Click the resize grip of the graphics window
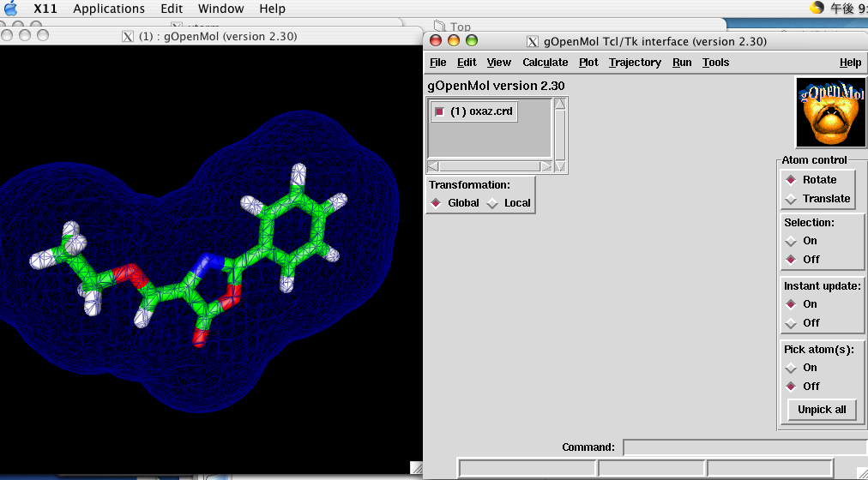Image resolution: width=868 pixels, height=480 pixels. tap(416, 467)
